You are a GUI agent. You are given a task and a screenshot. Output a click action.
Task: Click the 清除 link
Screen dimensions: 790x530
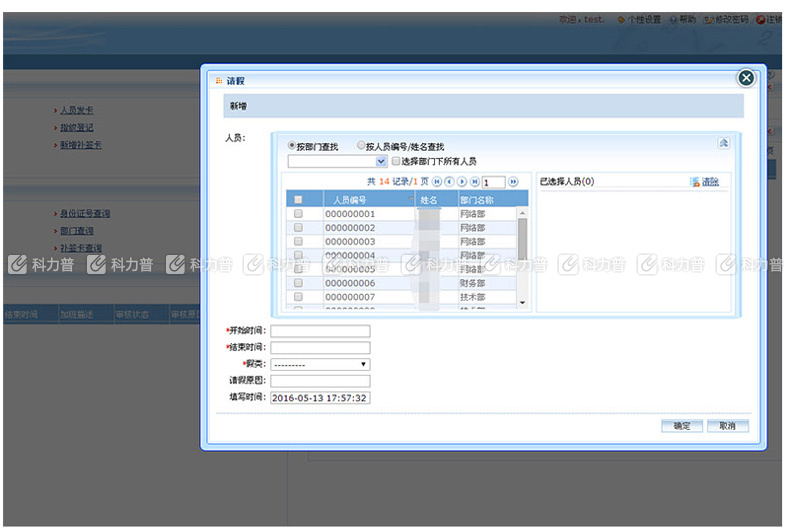710,181
